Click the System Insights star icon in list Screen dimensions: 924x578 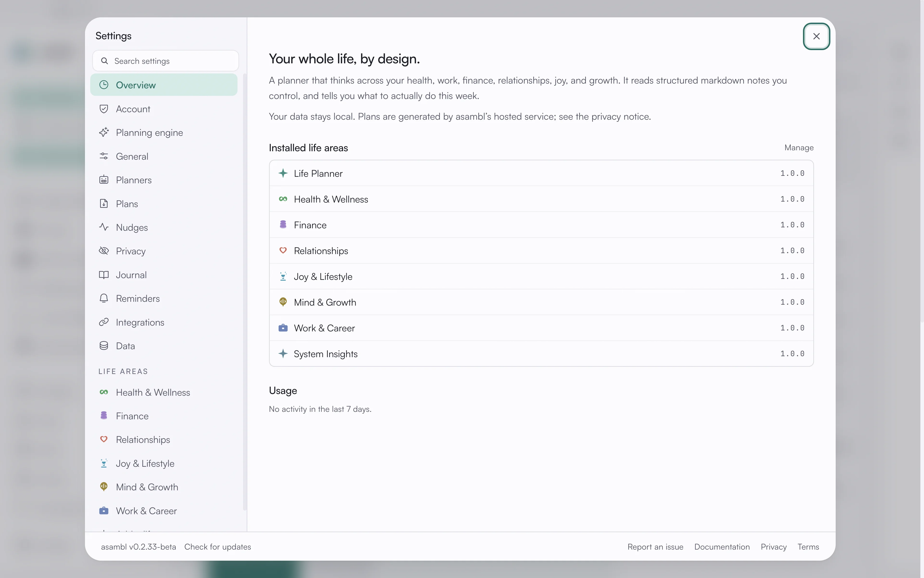[x=283, y=354]
